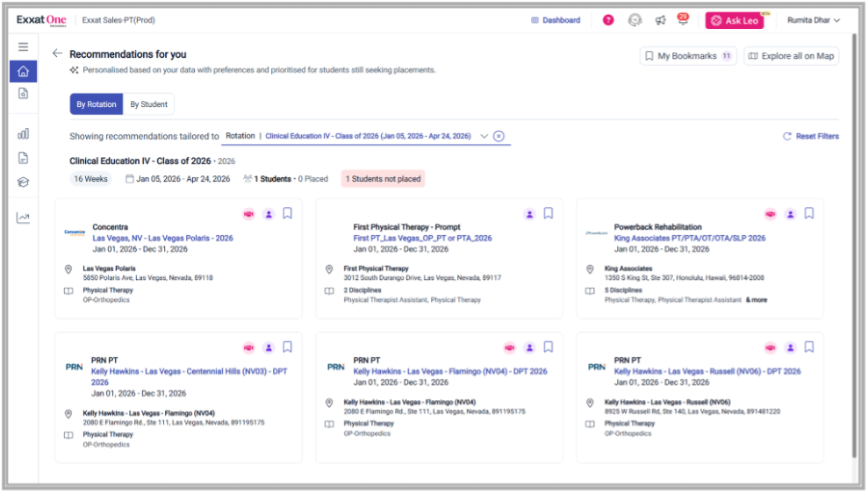Click the student icon on Powerback Rehabilitation card

pyautogui.click(x=791, y=214)
